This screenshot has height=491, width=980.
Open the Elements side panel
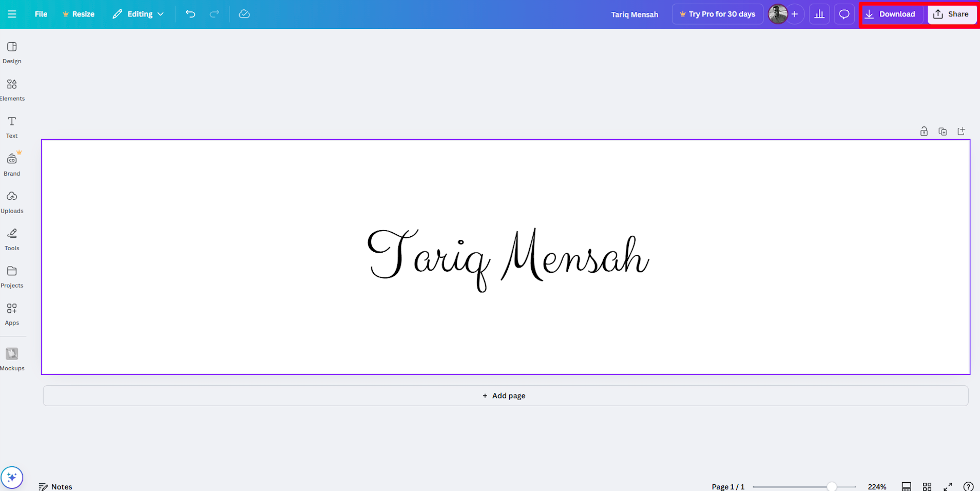point(12,90)
